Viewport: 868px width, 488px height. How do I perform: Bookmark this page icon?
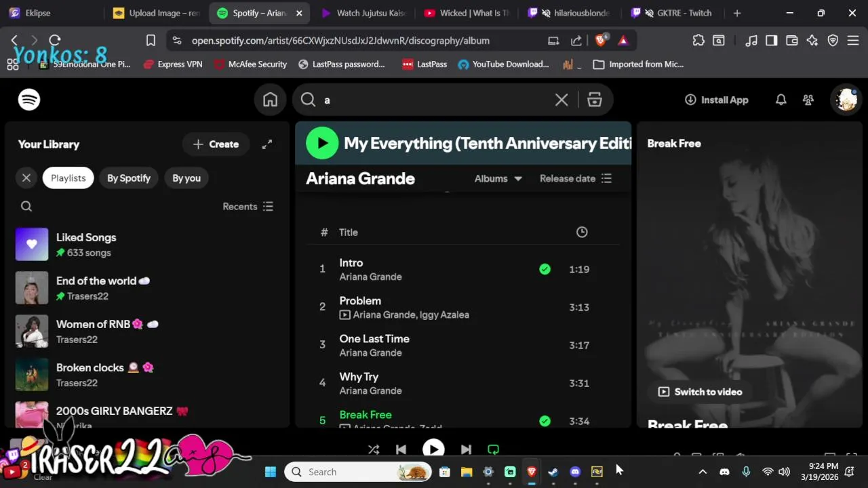tap(151, 41)
